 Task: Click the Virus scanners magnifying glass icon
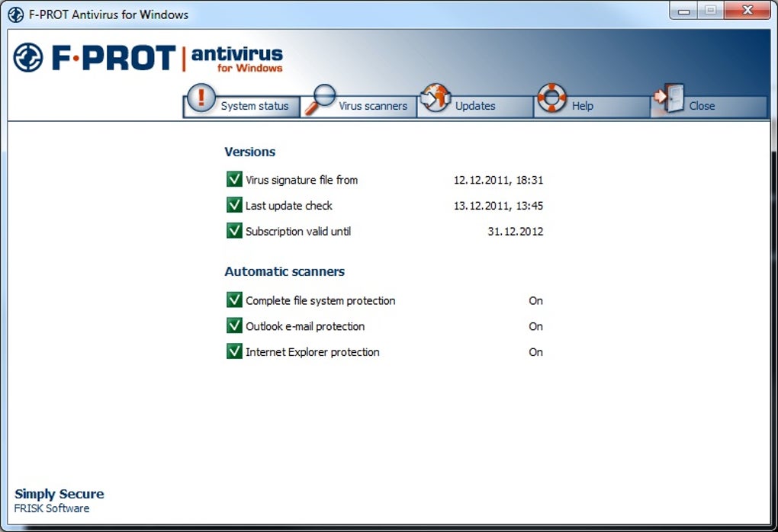[x=320, y=99]
